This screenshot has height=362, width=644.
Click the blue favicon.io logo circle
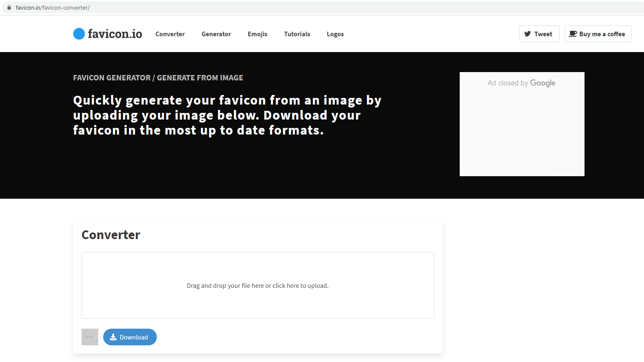(79, 34)
